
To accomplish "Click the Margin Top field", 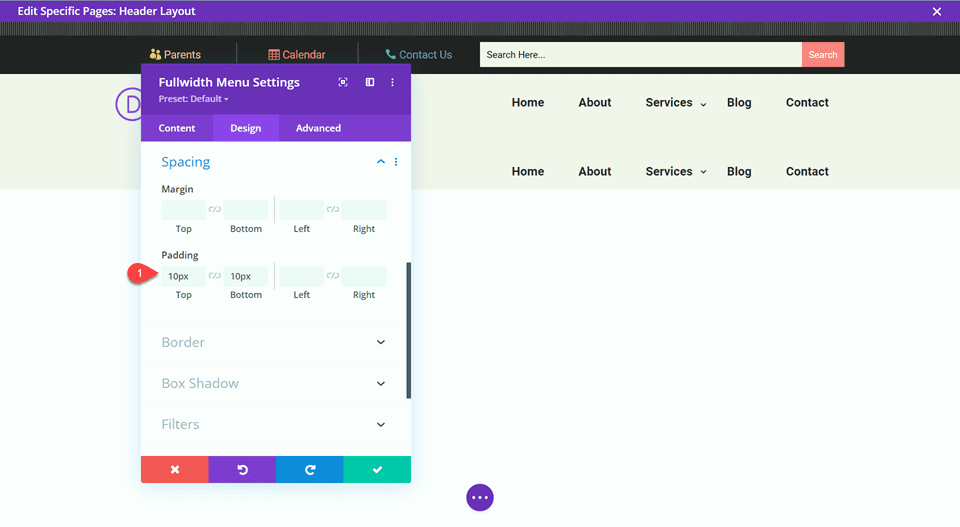I will [x=184, y=209].
